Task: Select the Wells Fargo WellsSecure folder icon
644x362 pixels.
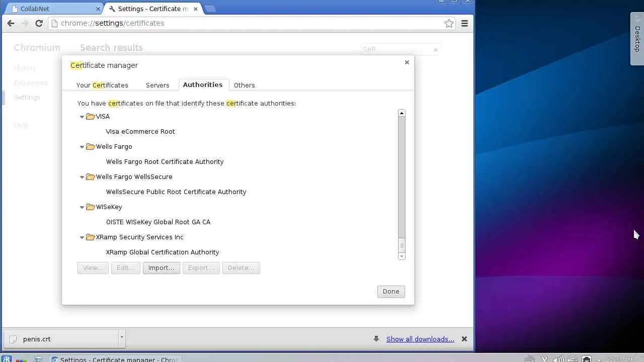Action: [91, 176]
